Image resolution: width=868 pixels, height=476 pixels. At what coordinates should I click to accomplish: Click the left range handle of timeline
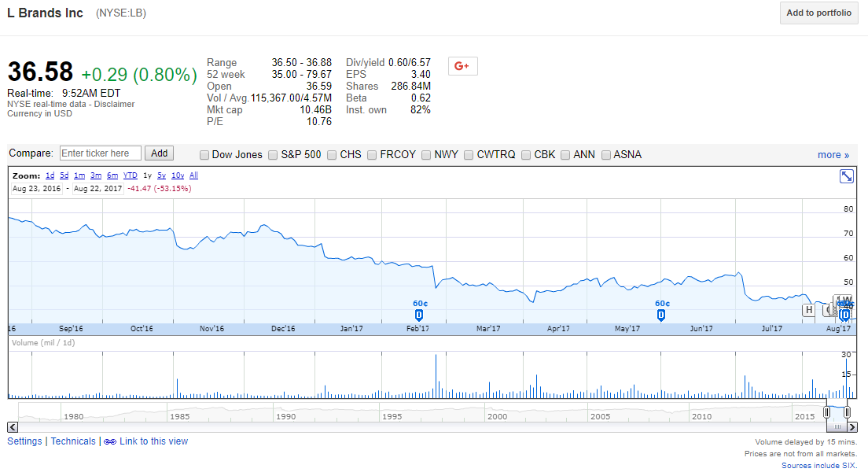[x=826, y=412]
